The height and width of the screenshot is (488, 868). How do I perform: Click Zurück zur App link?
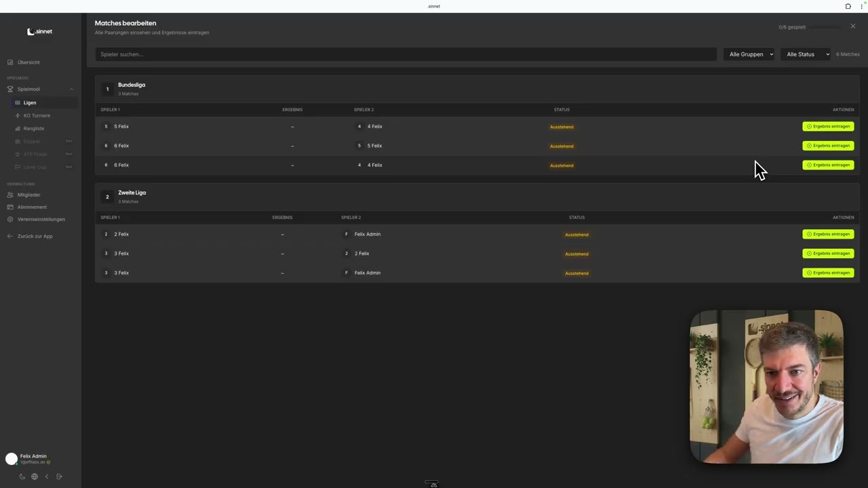coord(35,236)
